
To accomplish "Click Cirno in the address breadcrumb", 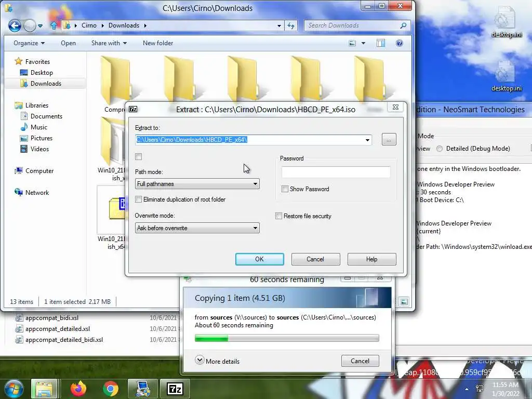I will tap(89, 25).
